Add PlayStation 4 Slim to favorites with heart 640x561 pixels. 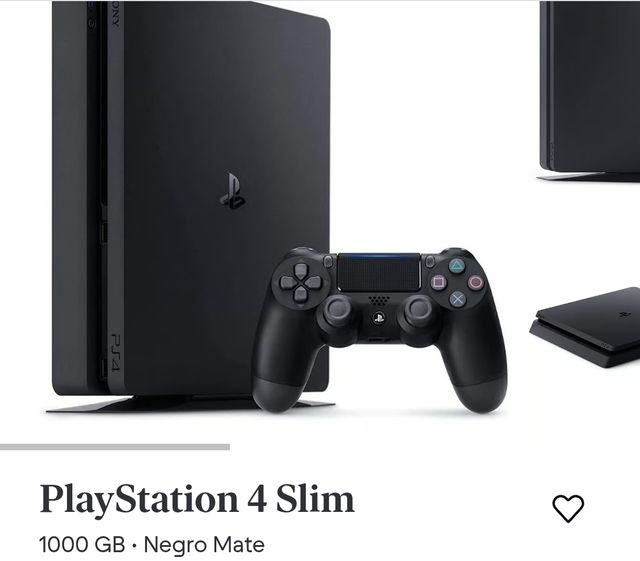[568, 508]
